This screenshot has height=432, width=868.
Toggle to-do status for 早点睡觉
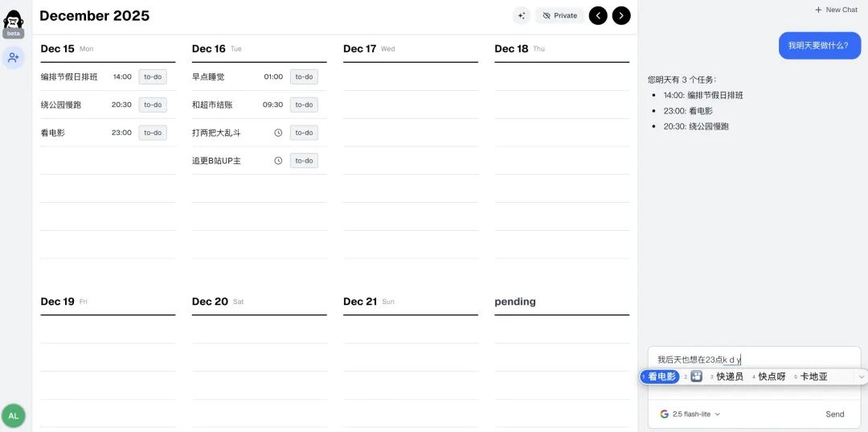[304, 77]
